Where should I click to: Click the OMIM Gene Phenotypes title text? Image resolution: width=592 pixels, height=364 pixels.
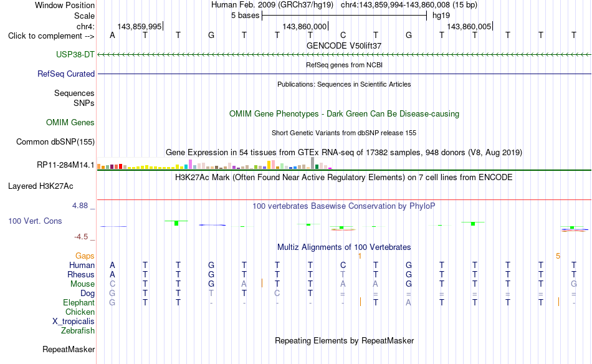(x=344, y=113)
